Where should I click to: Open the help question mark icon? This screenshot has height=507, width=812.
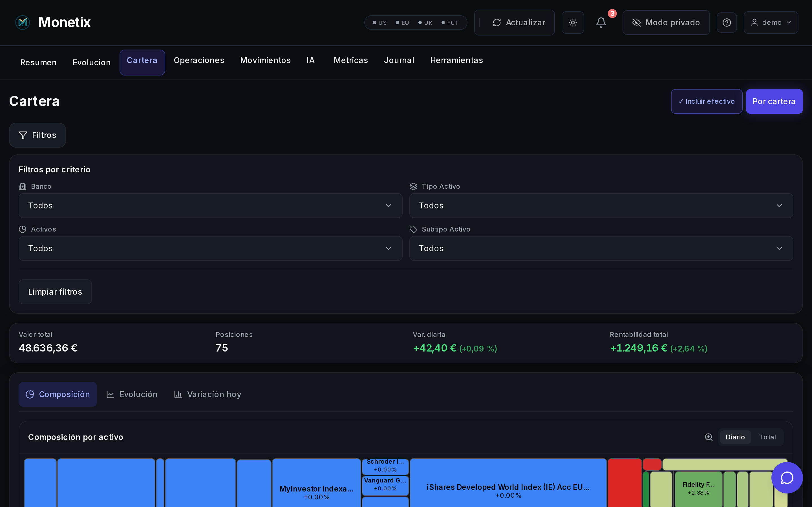[727, 23]
